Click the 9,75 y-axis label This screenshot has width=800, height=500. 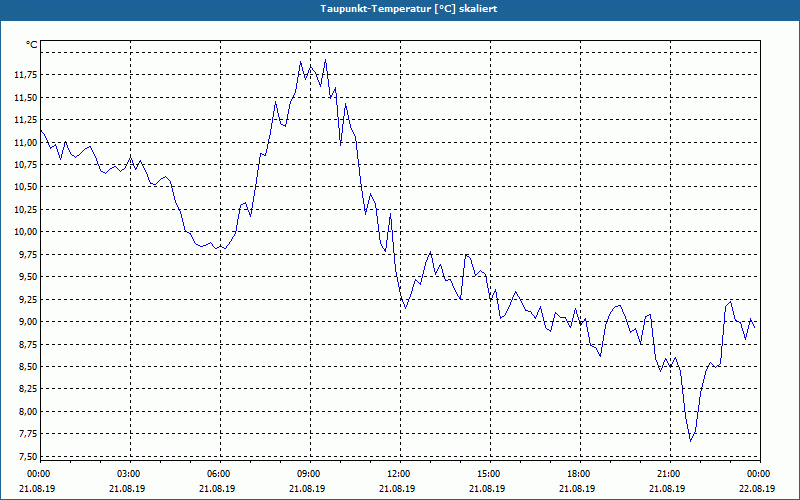point(28,254)
